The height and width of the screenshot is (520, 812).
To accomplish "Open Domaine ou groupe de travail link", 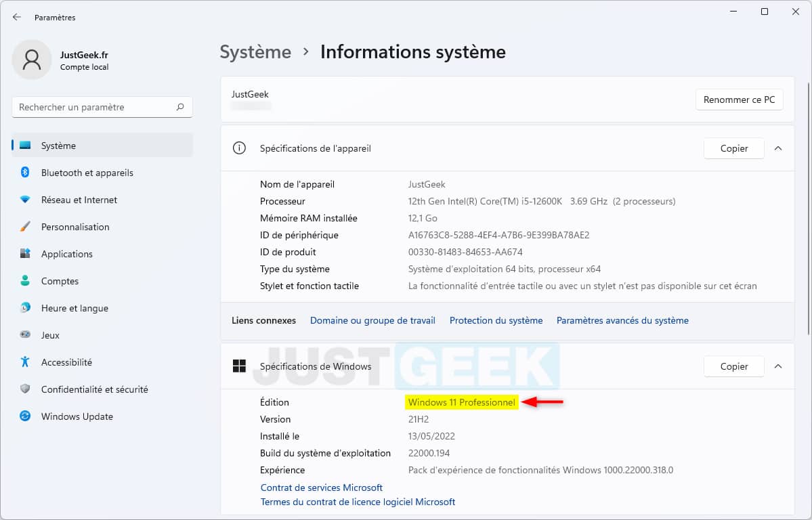I will 372,320.
